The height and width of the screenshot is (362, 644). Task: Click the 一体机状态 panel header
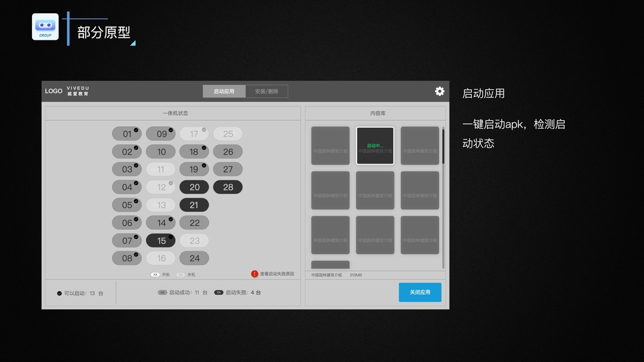173,113
